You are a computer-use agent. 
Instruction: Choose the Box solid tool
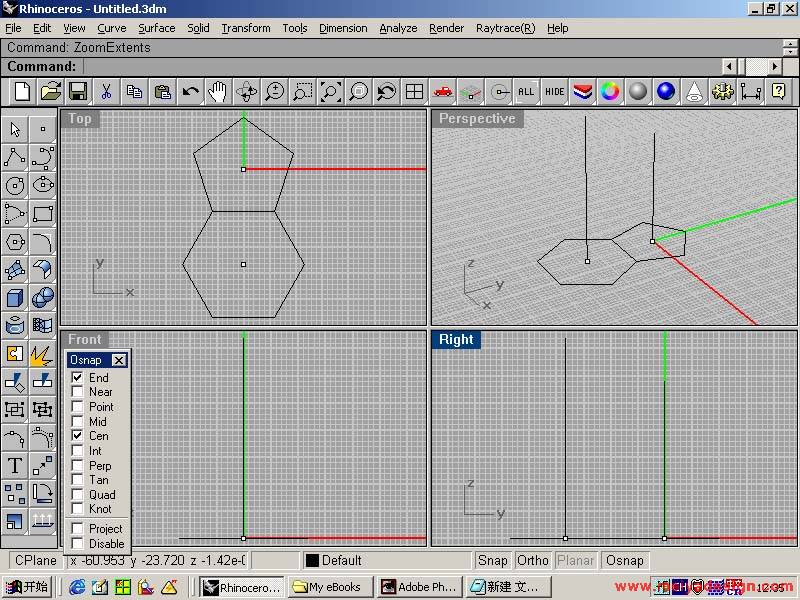click(x=15, y=297)
